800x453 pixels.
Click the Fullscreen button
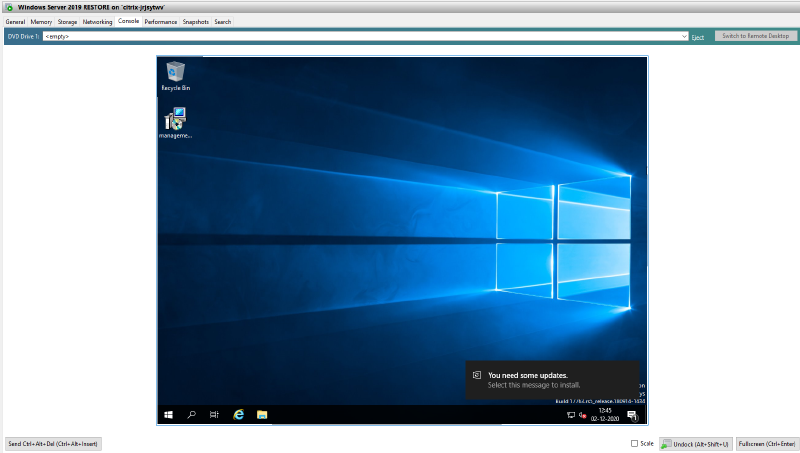coord(767,444)
